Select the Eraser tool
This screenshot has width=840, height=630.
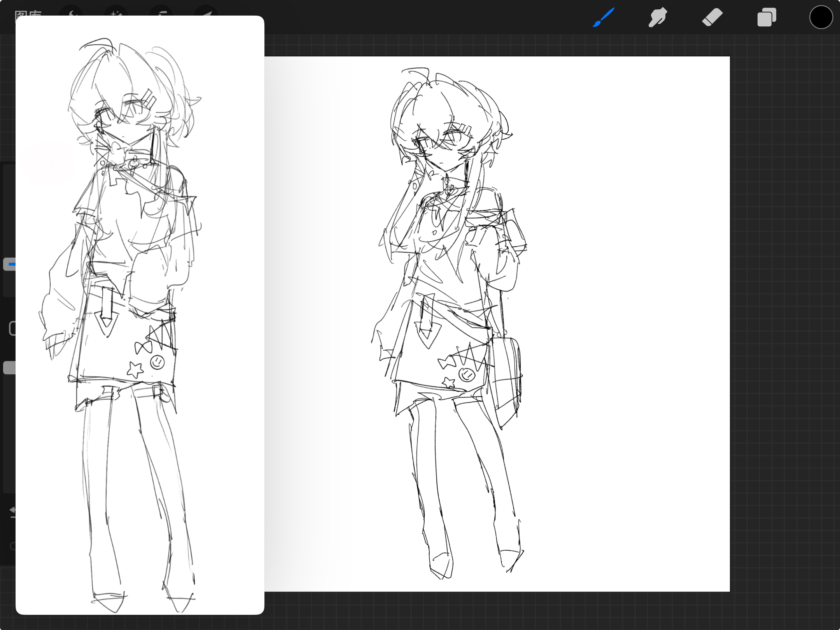point(712,18)
